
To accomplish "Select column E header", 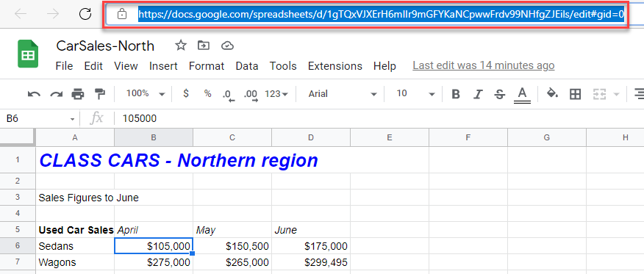I will pyautogui.click(x=390, y=138).
